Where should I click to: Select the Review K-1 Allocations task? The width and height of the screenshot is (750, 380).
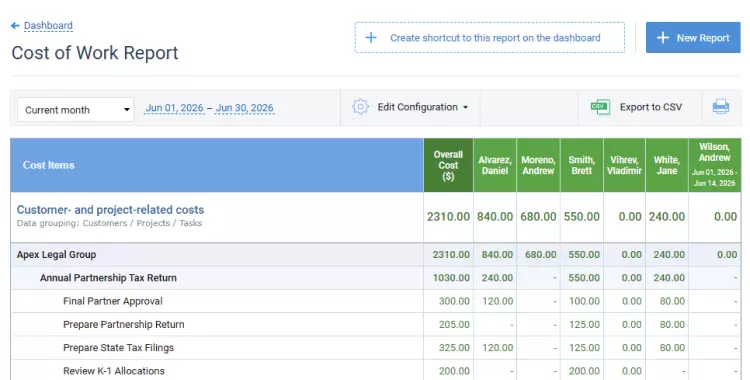[113, 371]
